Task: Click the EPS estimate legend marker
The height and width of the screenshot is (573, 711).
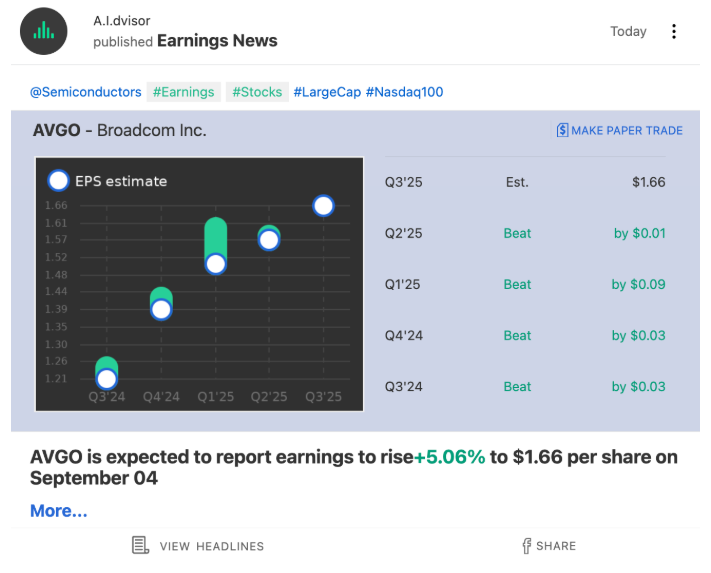Action: point(58,180)
